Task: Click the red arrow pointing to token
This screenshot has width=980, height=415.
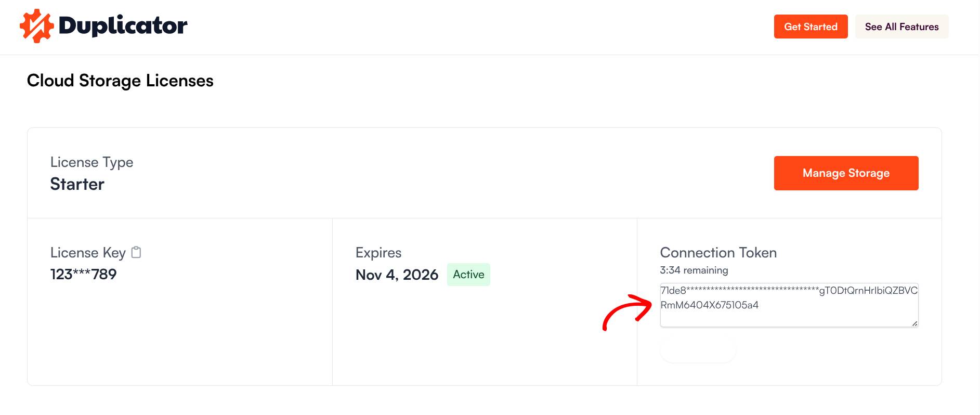Action: pos(627,312)
